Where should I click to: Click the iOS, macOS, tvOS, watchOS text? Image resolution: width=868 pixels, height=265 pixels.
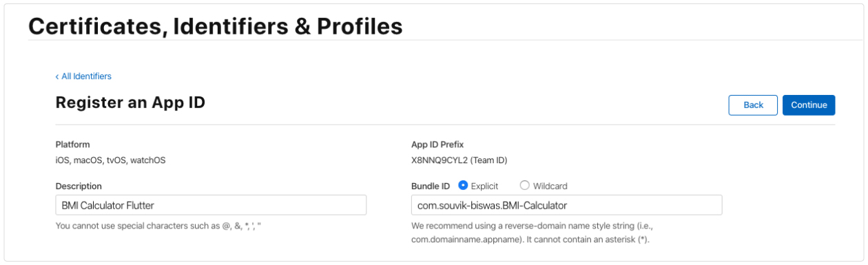[110, 160]
